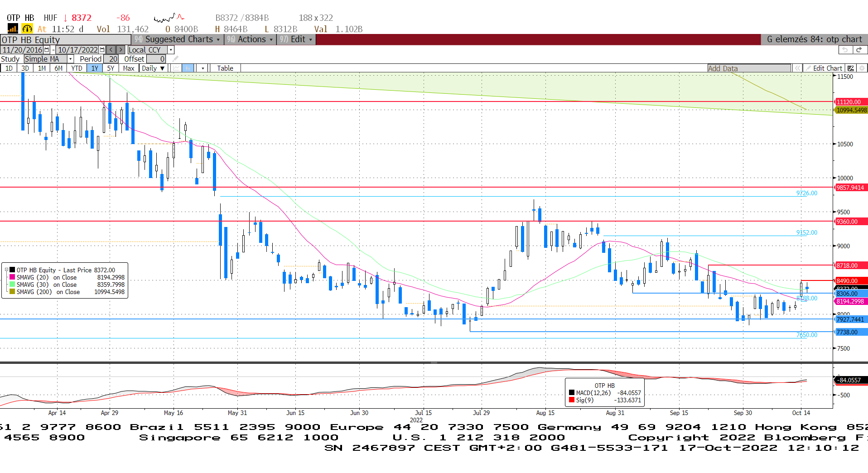This screenshot has height=473, width=868.
Task: Click the 9857.9414 red price level label
Action: click(851, 188)
